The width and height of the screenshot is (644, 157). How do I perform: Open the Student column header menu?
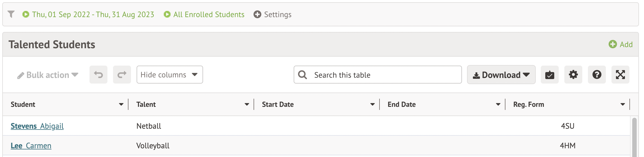click(121, 104)
